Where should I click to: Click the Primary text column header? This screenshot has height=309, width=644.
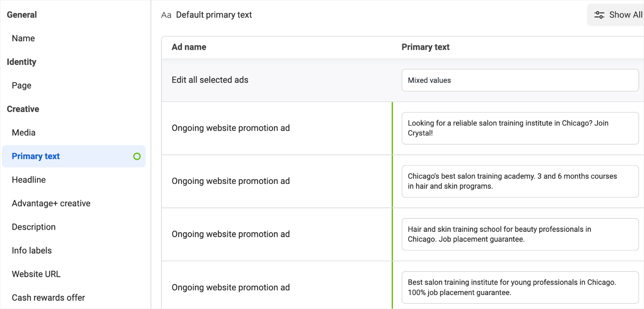coord(426,47)
